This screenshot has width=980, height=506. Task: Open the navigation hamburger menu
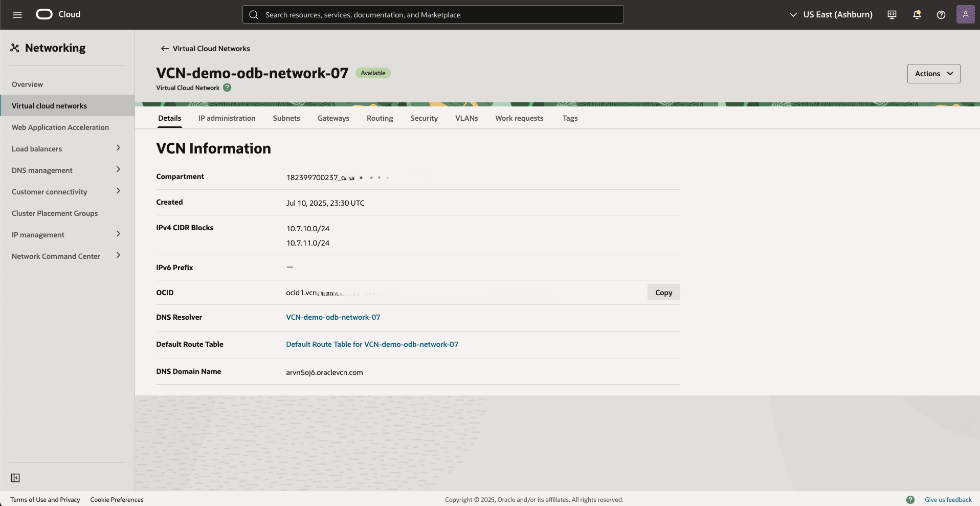(17, 14)
